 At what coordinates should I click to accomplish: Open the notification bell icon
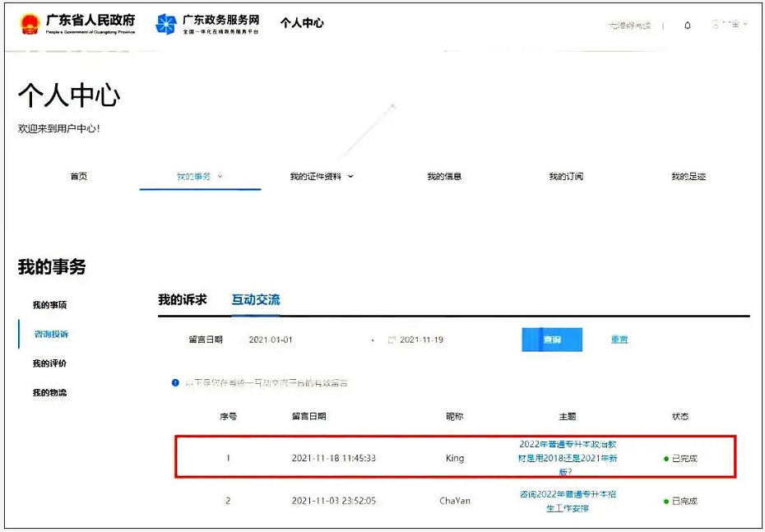click(688, 25)
